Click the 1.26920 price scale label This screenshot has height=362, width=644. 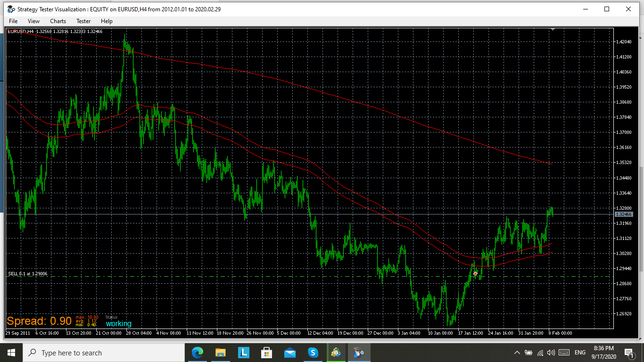click(x=624, y=314)
